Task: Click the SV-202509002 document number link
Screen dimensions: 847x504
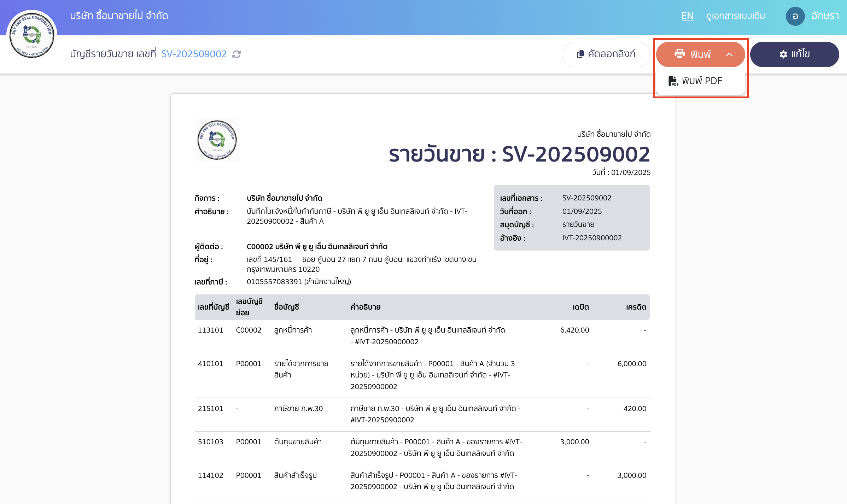Action: click(x=194, y=54)
